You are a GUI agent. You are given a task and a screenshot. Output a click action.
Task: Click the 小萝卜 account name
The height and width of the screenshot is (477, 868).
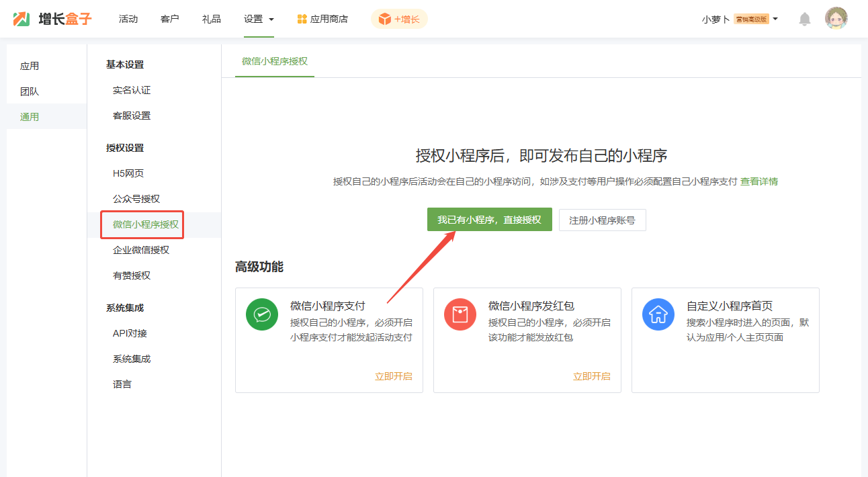716,19
